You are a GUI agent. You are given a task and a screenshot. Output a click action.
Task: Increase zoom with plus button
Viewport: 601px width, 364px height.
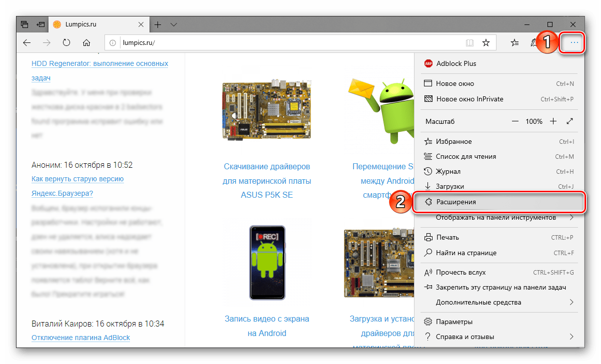pyautogui.click(x=553, y=121)
